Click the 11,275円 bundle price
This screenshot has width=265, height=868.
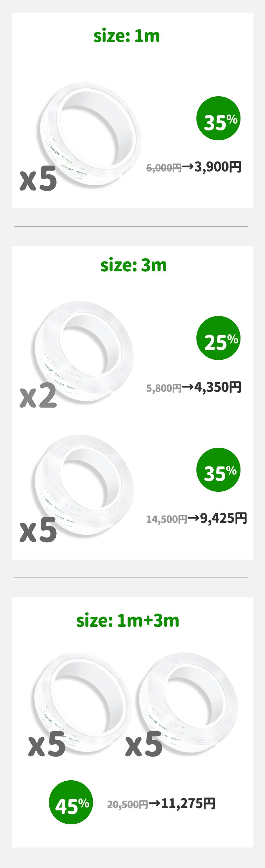[188, 803]
